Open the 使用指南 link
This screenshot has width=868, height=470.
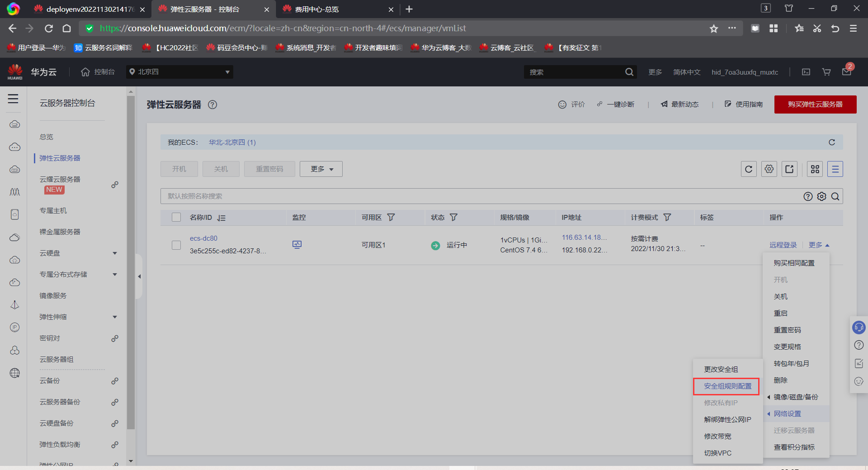click(744, 104)
